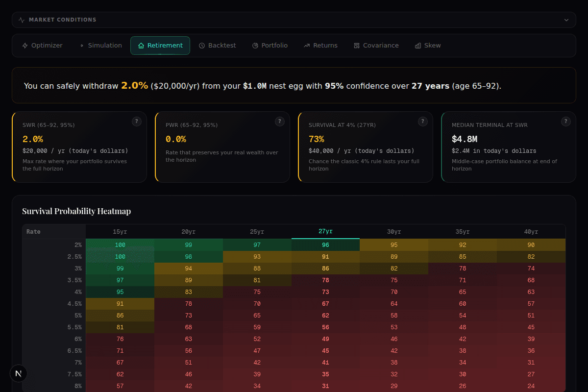This screenshot has width=588, height=392.
Task: Click the Backtest clock icon
Action: tap(201, 45)
